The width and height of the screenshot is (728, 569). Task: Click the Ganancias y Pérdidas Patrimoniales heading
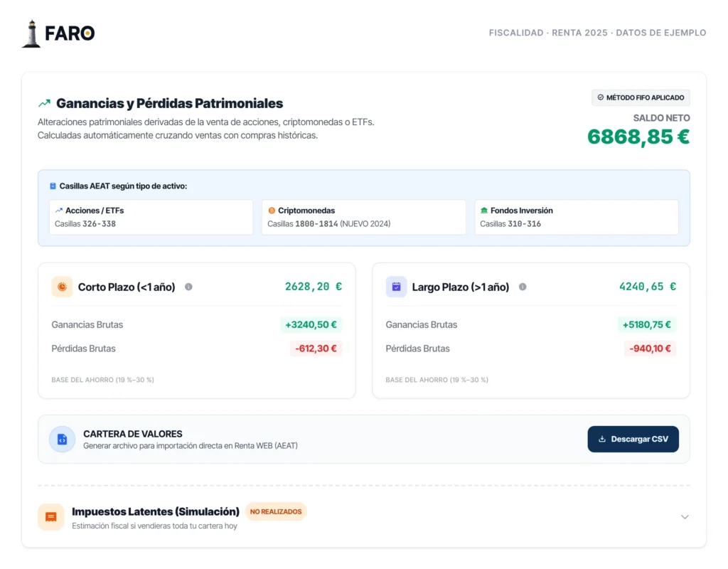[x=169, y=103]
